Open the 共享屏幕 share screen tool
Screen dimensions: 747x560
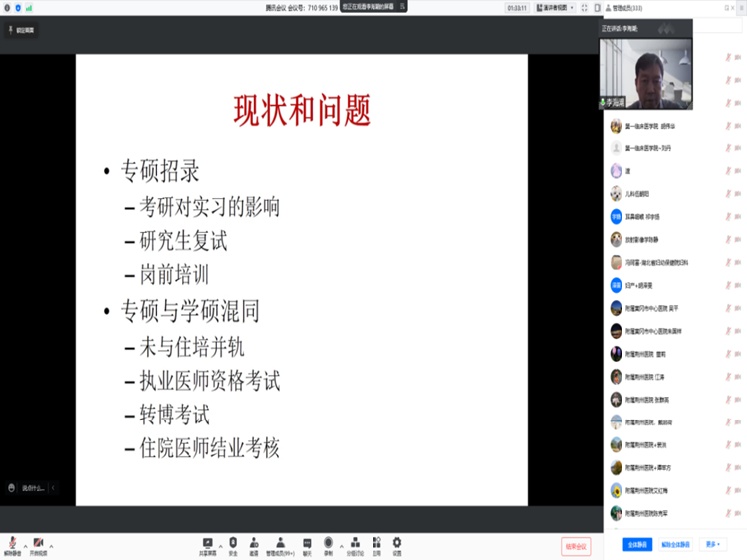(207, 542)
